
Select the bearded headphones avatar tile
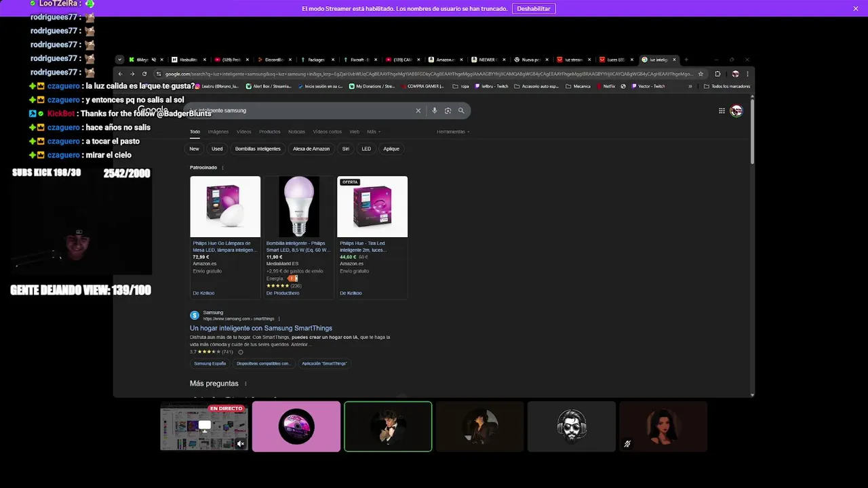572,426
